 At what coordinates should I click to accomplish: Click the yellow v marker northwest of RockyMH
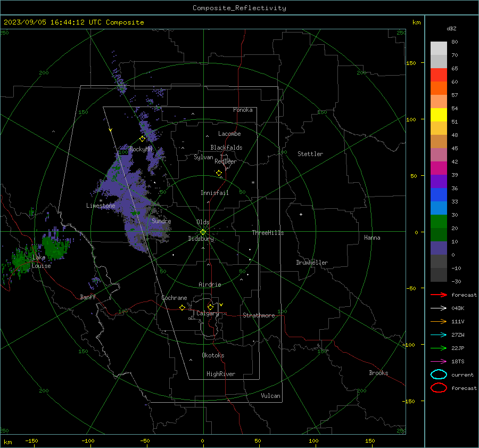pyautogui.click(x=111, y=130)
